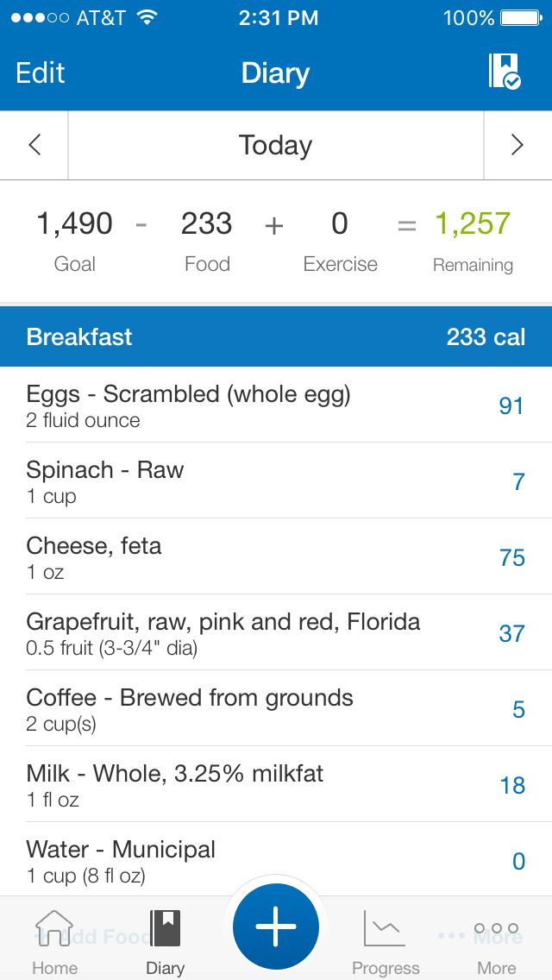
Task: Open the Home tab
Action: [54, 942]
